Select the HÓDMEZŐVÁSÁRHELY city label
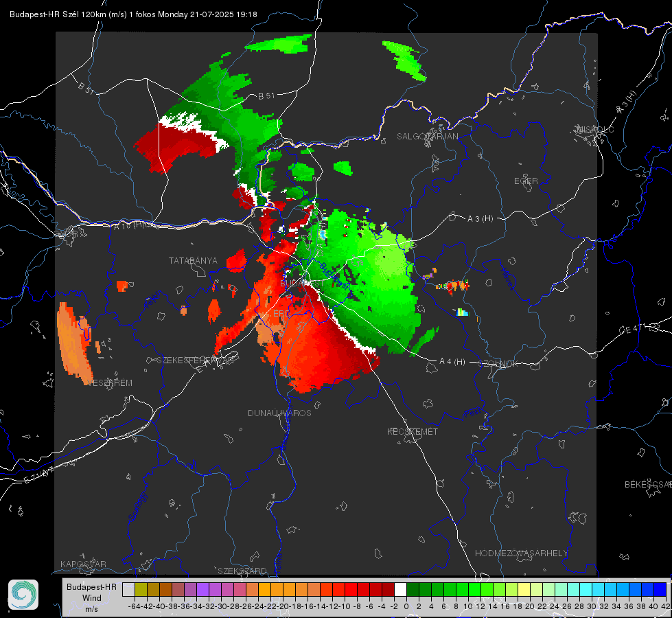The width and height of the screenshot is (672, 618). tap(521, 553)
